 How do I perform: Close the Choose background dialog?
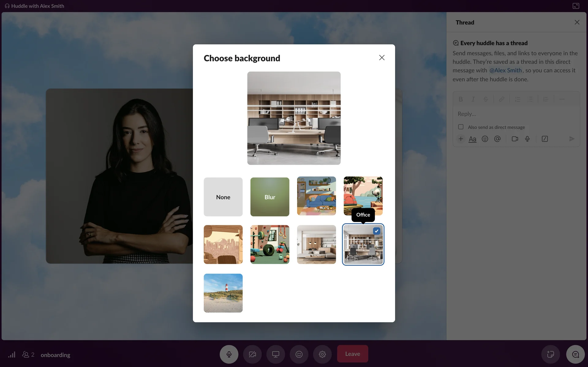coord(382,58)
